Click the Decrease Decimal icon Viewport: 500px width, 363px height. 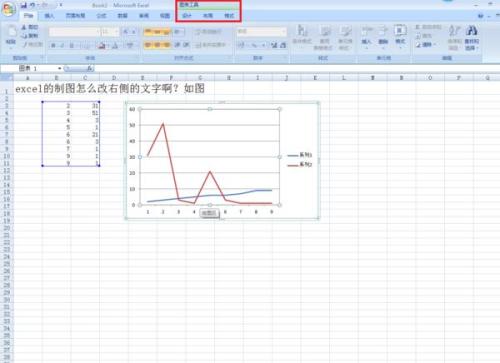pyautogui.click(x=283, y=45)
